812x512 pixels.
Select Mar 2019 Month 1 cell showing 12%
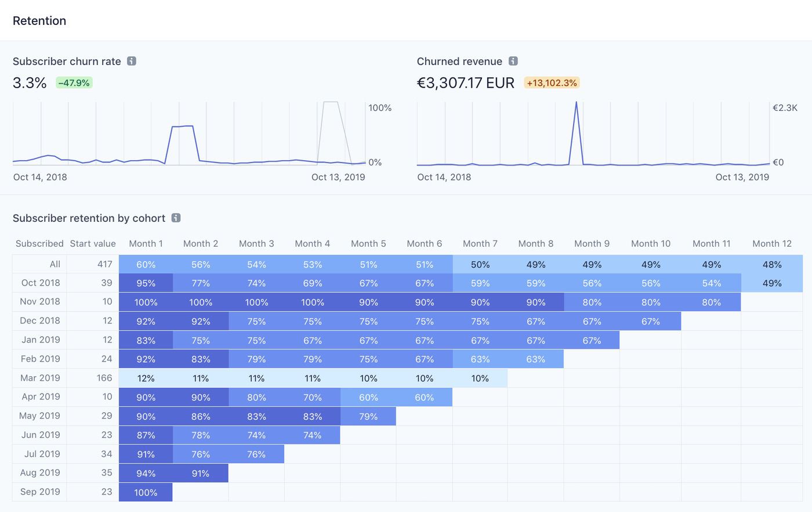tap(146, 378)
